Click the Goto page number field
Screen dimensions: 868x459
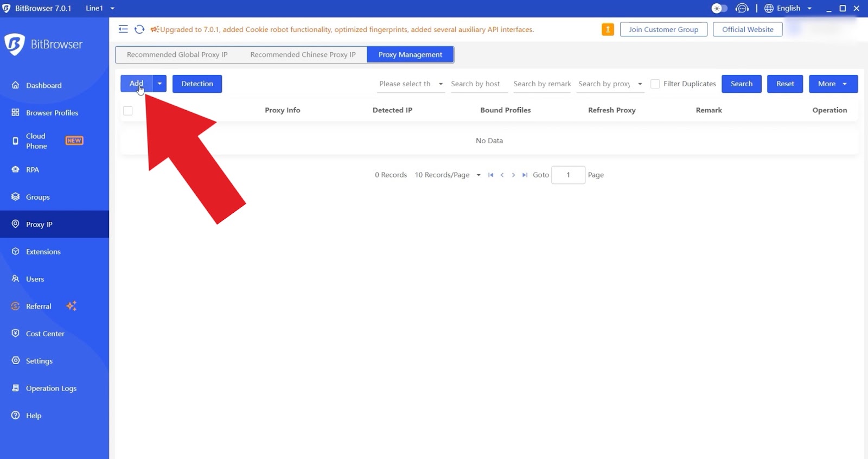[x=568, y=175]
